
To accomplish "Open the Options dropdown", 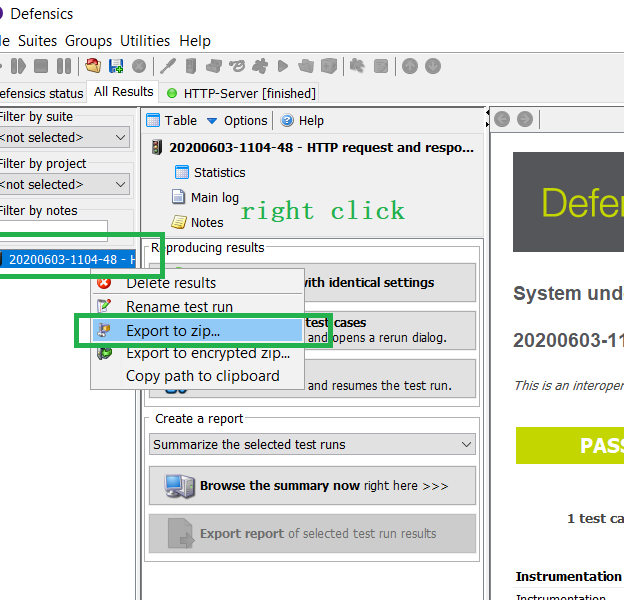I will tap(238, 121).
